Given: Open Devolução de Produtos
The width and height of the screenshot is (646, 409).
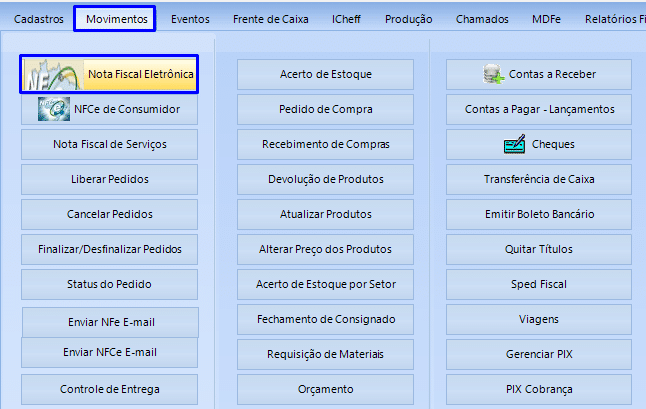Looking at the screenshot, I should pyautogui.click(x=325, y=179).
